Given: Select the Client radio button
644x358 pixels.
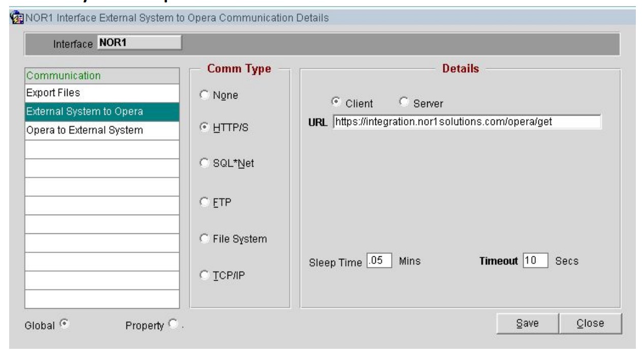Looking at the screenshot, I should click(x=335, y=102).
